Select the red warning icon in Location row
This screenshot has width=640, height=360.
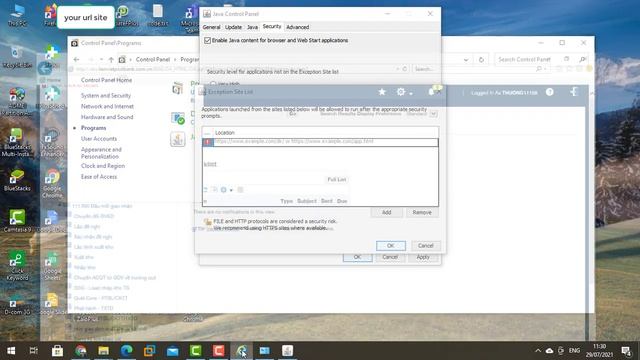pyautogui.click(x=208, y=142)
